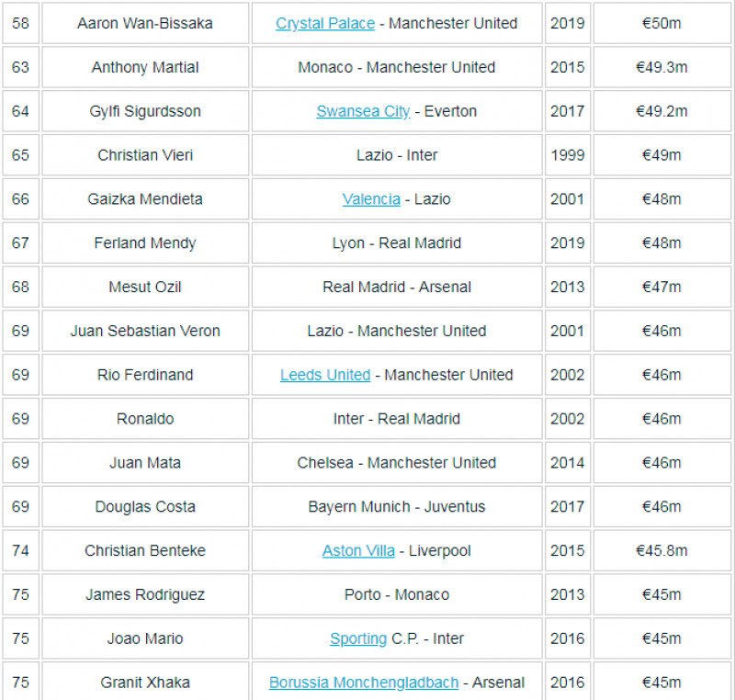Open the Crystal Palace link
The image size is (735, 700).
324,23
